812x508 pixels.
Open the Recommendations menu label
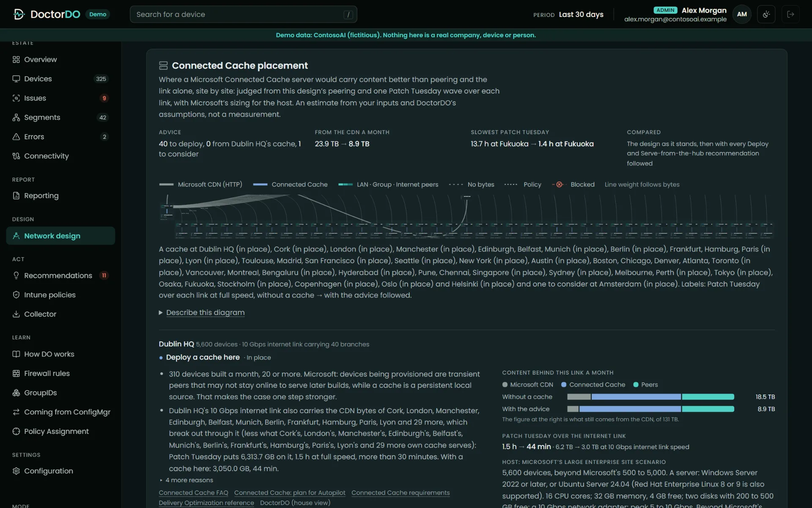click(58, 276)
